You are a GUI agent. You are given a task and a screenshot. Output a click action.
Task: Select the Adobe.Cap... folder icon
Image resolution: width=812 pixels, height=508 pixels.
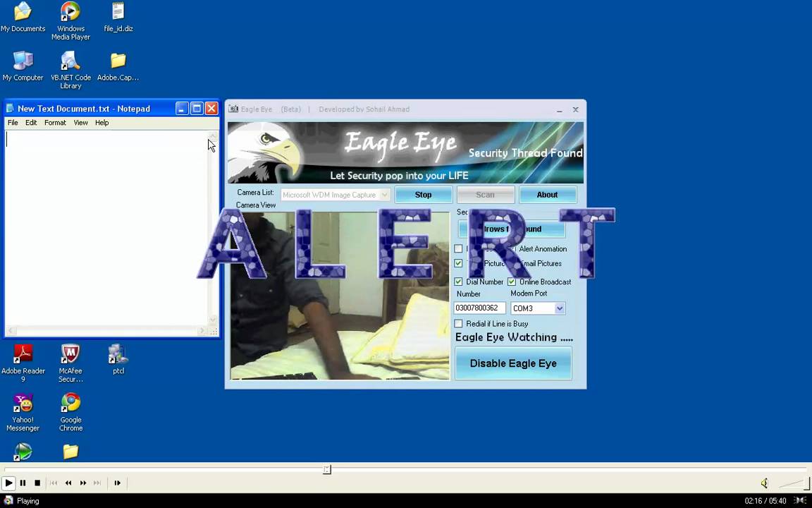[x=118, y=66]
